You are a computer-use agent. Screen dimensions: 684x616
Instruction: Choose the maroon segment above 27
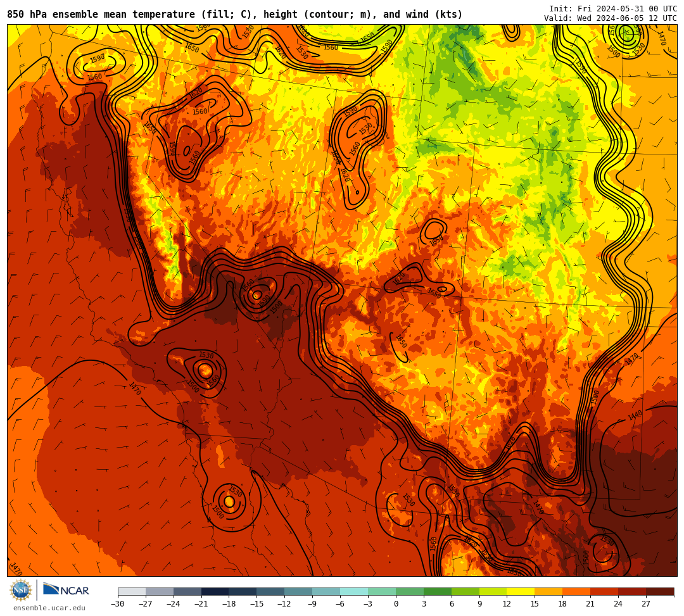660,591
